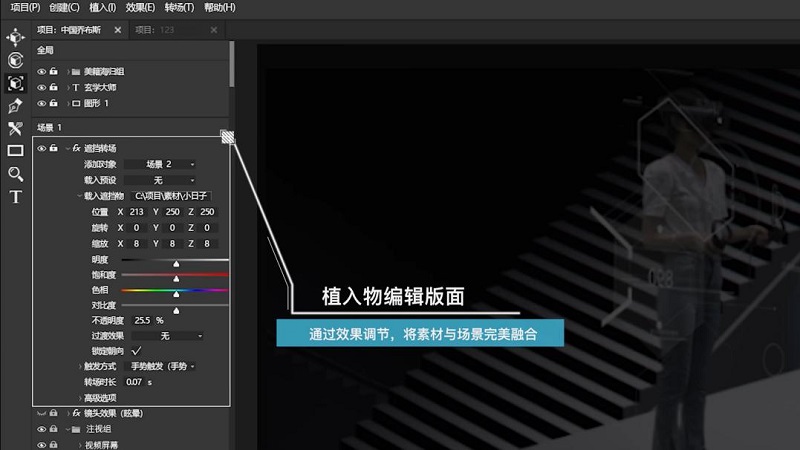
Task: Toggle visibility of the 遮挡转场 effect
Action: pyautogui.click(x=41, y=148)
